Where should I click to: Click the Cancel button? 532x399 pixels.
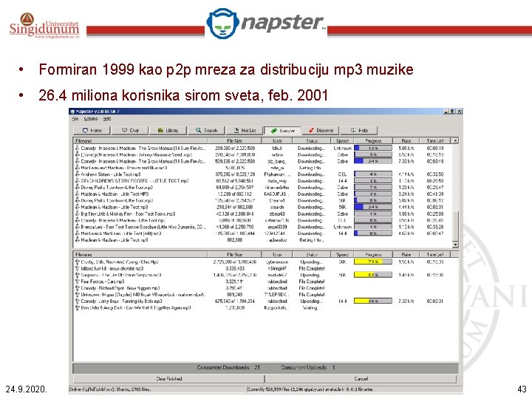361,378
